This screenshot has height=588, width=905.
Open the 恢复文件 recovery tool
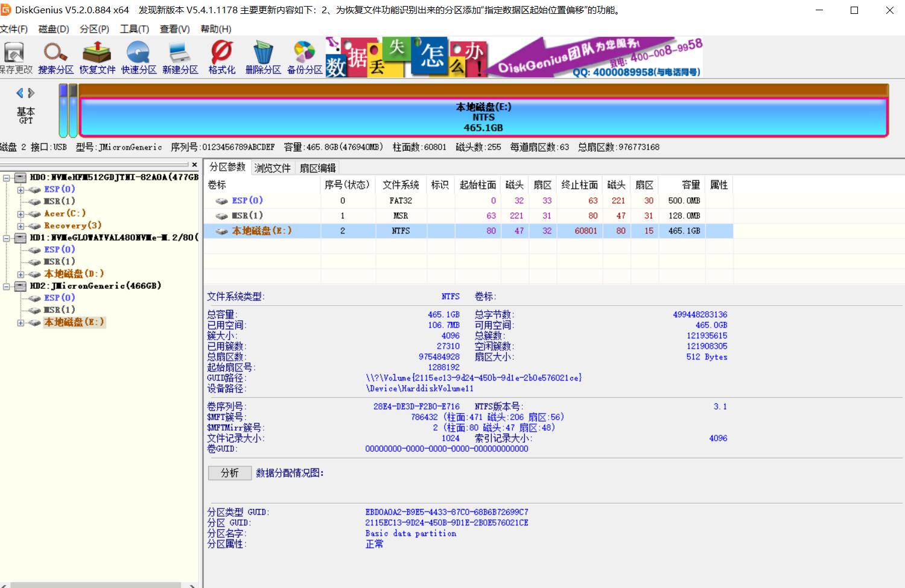(97, 56)
